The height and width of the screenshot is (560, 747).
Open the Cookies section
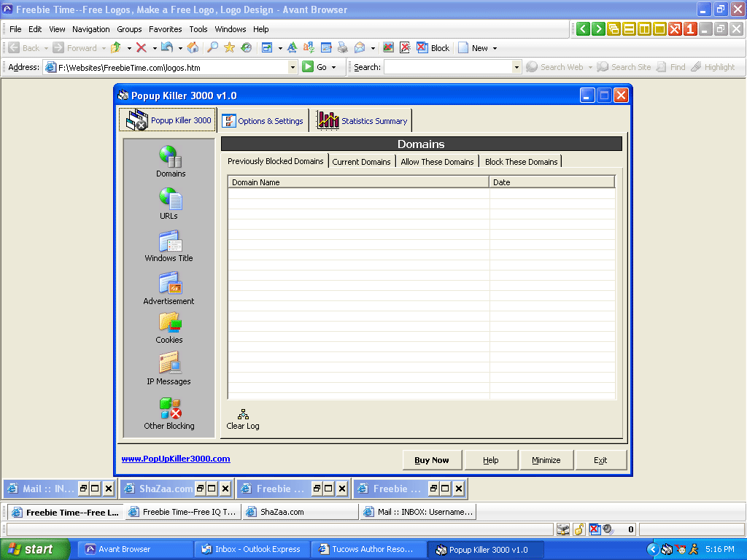point(169,327)
